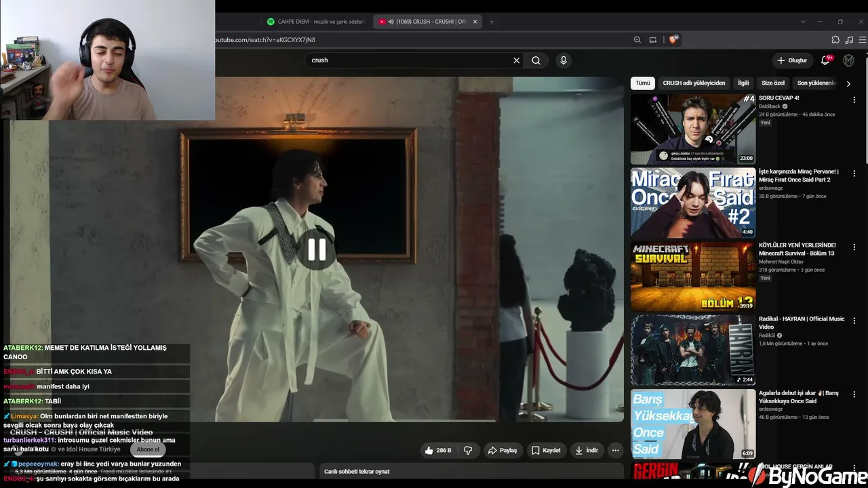
Task: Open the SORU CEVAP 4! video thumbnail
Action: tap(693, 129)
